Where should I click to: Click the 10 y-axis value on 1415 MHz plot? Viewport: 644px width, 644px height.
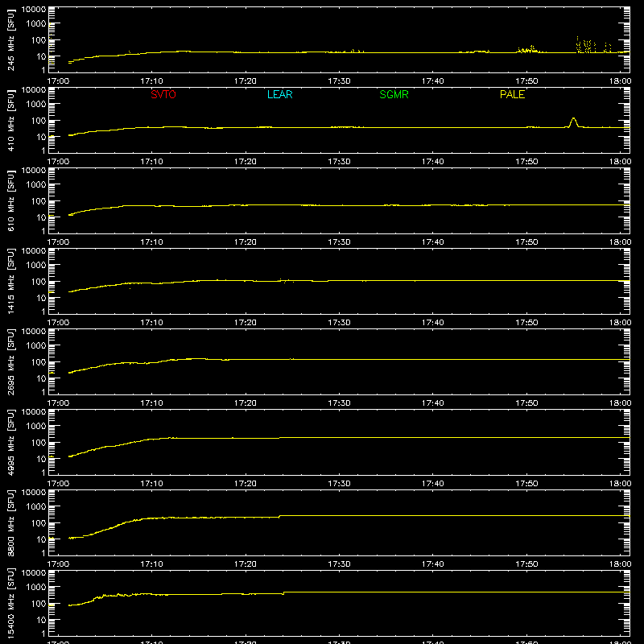pos(42,298)
